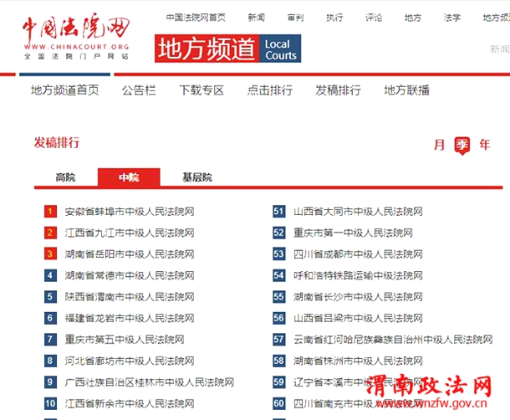
Task: Open 公告栏 in channel navigation
Action: [x=139, y=90]
